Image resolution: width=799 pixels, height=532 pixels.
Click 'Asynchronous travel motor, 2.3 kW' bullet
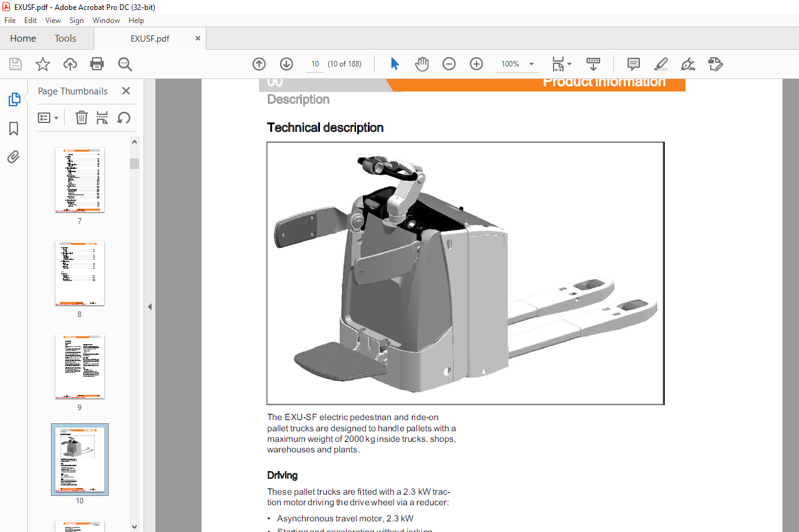[345, 518]
